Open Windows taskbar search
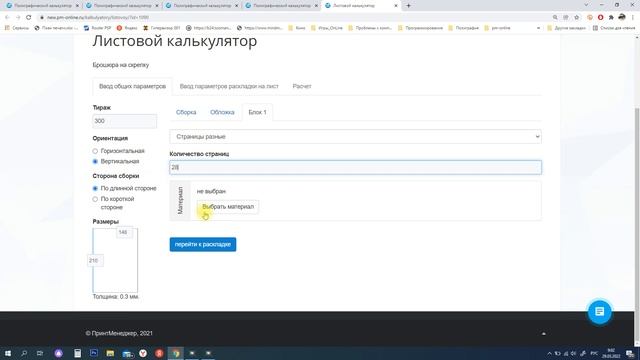Screen dimensions: 640x360 pos(24,353)
